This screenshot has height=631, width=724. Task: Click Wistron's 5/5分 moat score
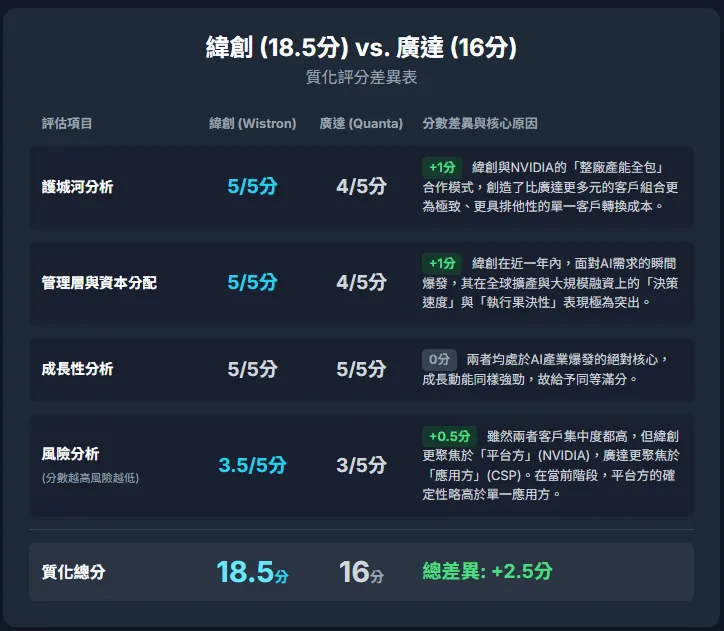pos(253,186)
